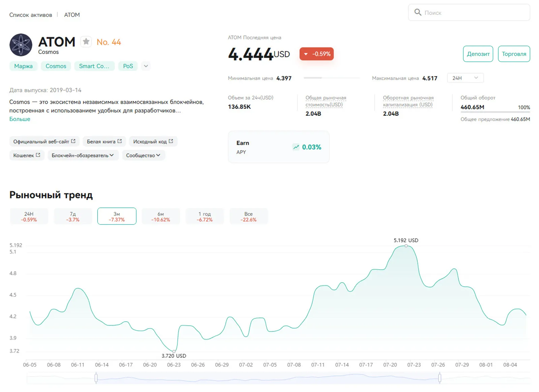Click the left handle of chart range slider

(96, 378)
